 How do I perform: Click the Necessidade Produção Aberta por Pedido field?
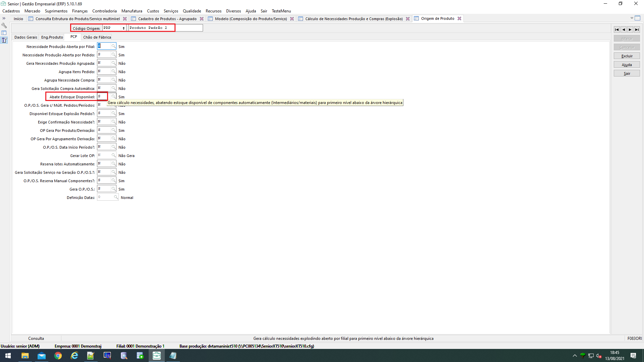point(104,55)
